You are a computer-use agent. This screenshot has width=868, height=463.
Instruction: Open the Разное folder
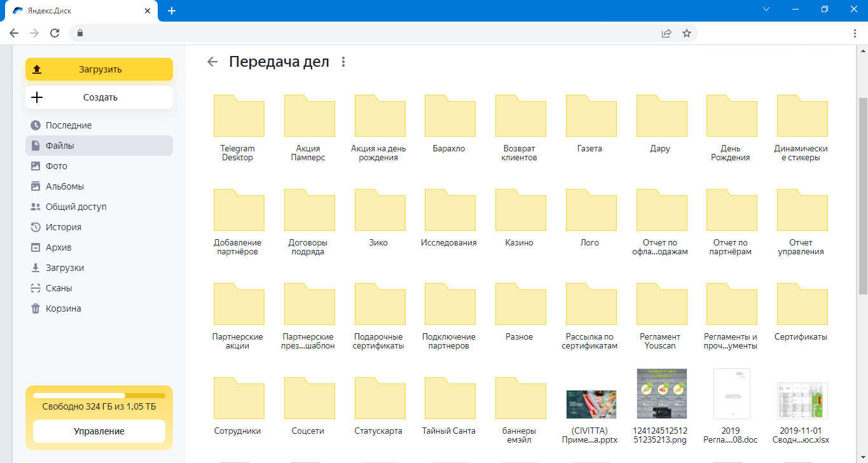(520, 304)
